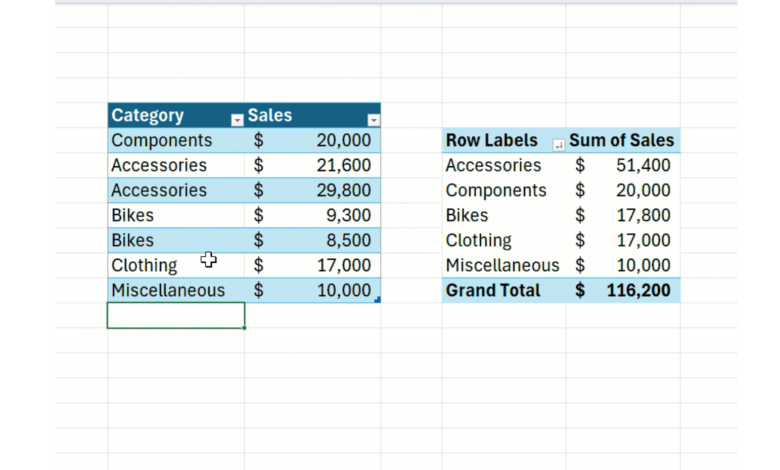Select the Accessories cell next to 21,600
The width and height of the screenshot is (780, 470).
pyautogui.click(x=176, y=165)
